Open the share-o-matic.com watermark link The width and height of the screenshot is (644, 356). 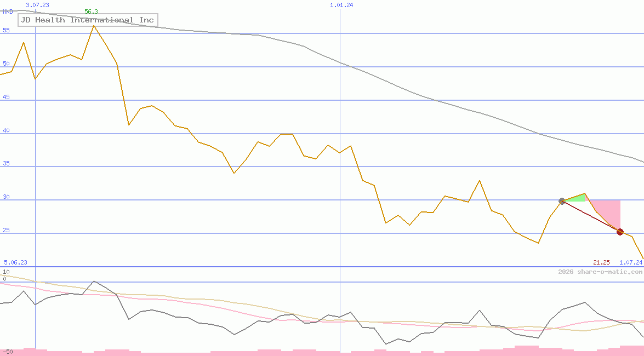click(600, 272)
